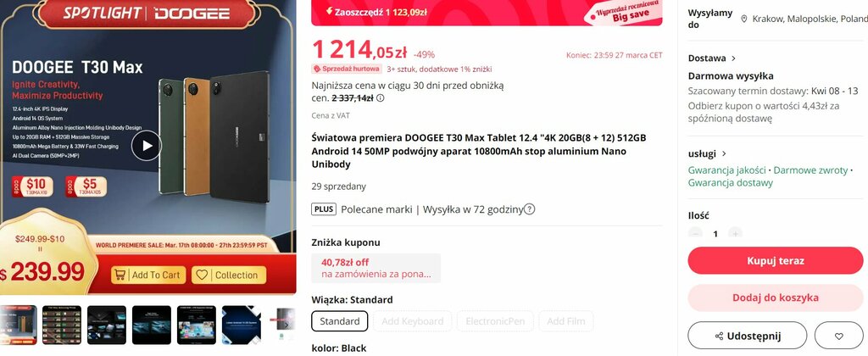Decrease quantity with the minus button
The height and width of the screenshot is (356, 868).
[695, 233]
